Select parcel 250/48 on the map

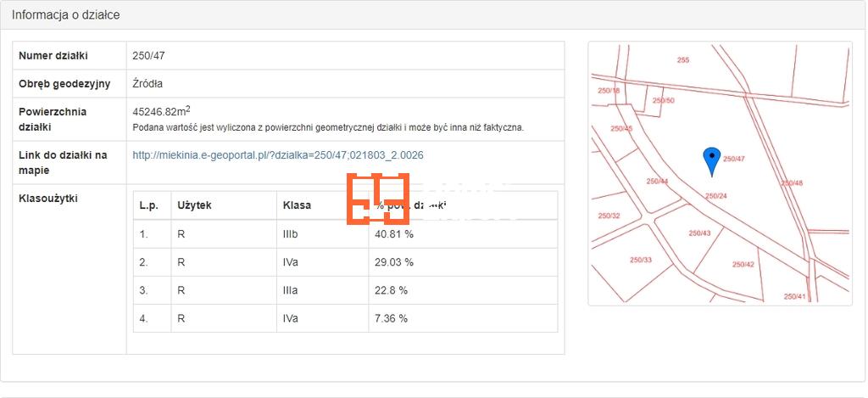[791, 183]
